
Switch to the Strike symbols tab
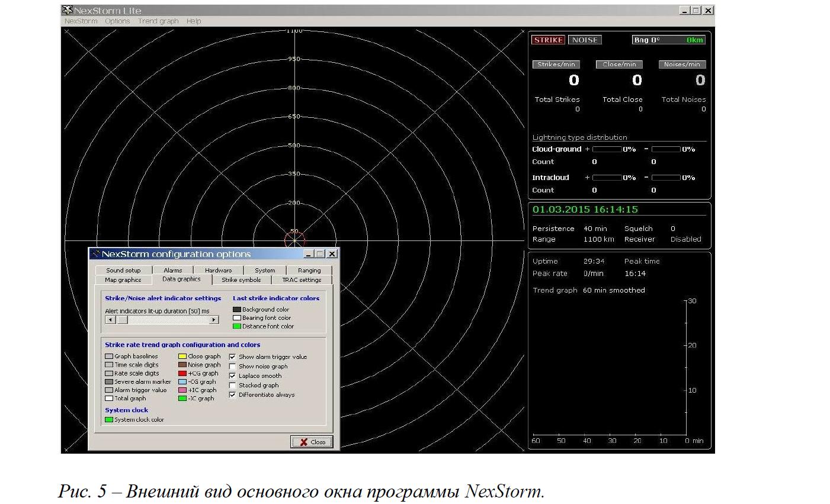point(241,280)
